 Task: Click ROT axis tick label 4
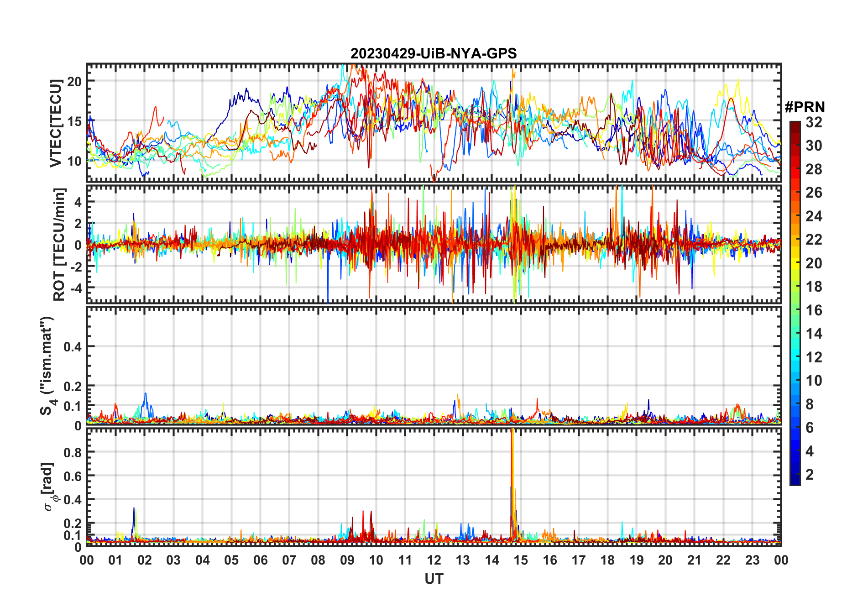[78, 202]
